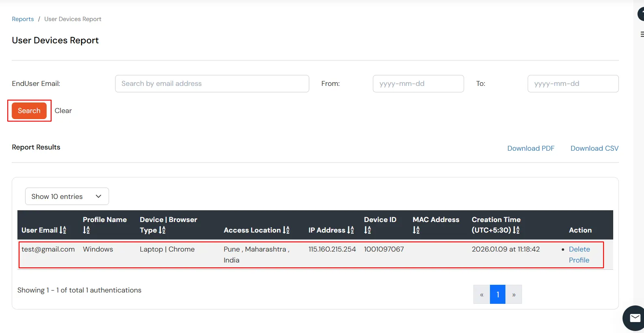Viewport: 644px width, 333px height.
Task: Go to previous results page
Action: [482, 295]
